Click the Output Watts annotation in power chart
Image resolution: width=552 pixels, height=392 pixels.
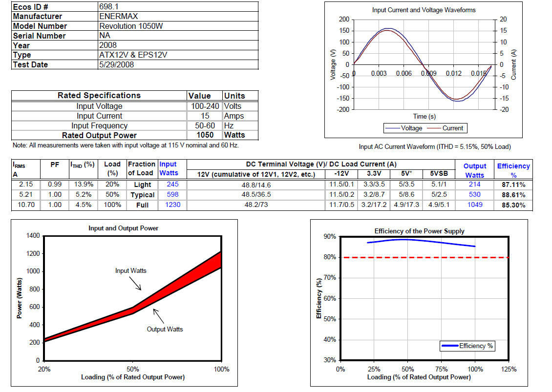click(x=165, y=329)
